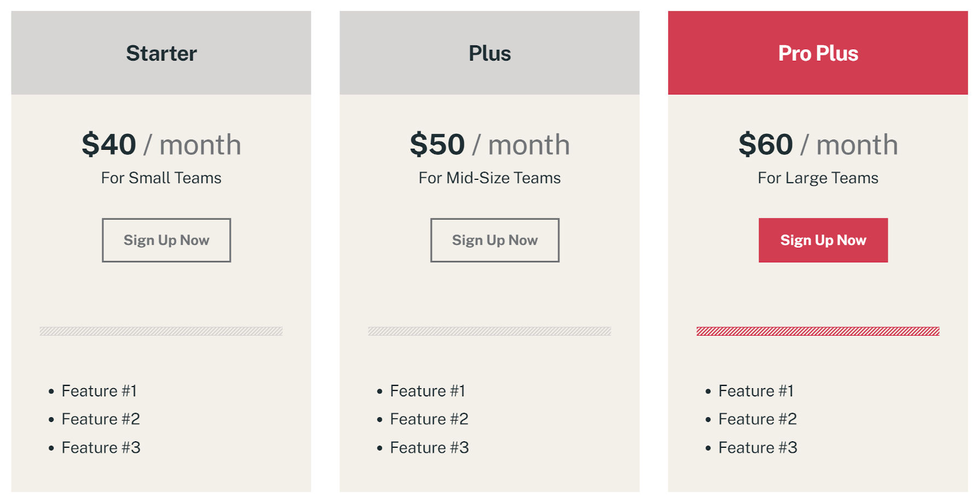Click the $40 / month price text
Image resolution: width=980 pixels, height=503 pixels.
161,144
